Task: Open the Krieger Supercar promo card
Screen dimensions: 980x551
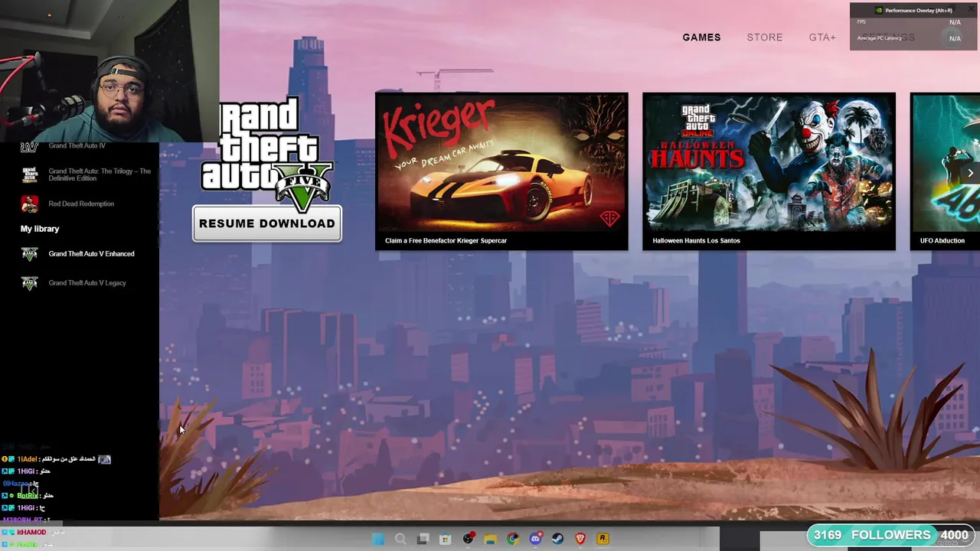Action: coord(501,171)
